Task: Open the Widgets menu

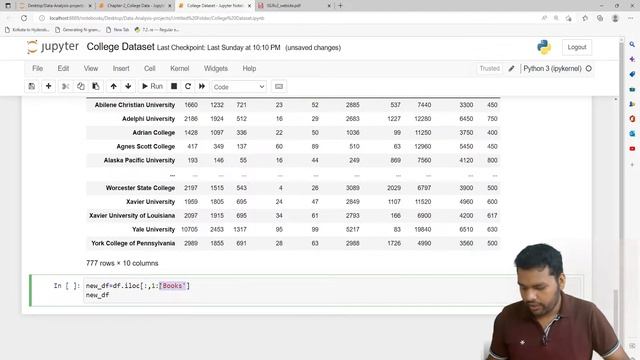Action: tap(216, 69)
